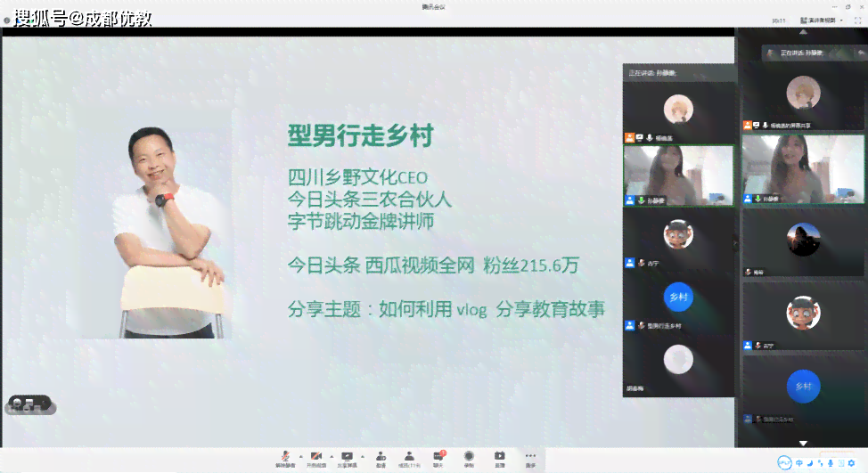Select 孙静's video tile in right strip
The width and height of the screenshot is (868, 473).
point(803,169)
